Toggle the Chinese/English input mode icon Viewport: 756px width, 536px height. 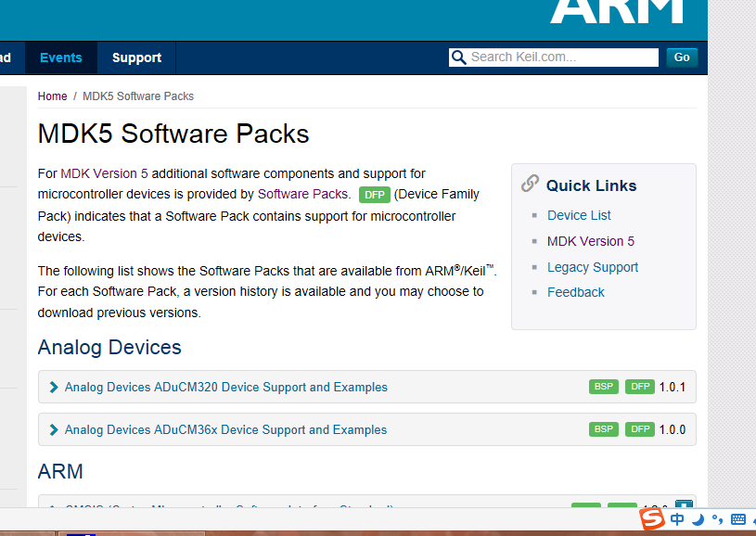click(677, 519)
